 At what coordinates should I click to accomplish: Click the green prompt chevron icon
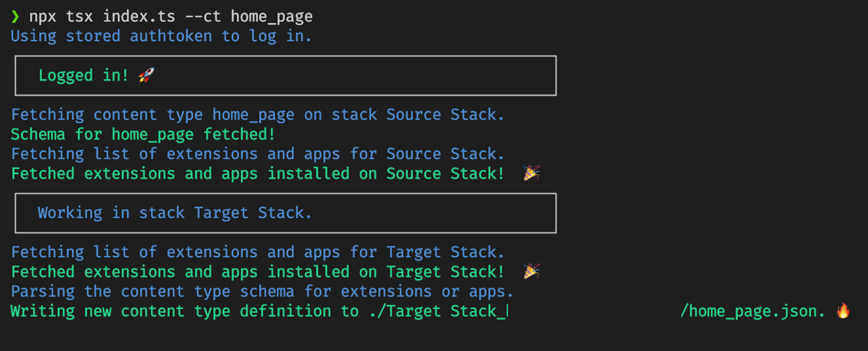(15, 17)
